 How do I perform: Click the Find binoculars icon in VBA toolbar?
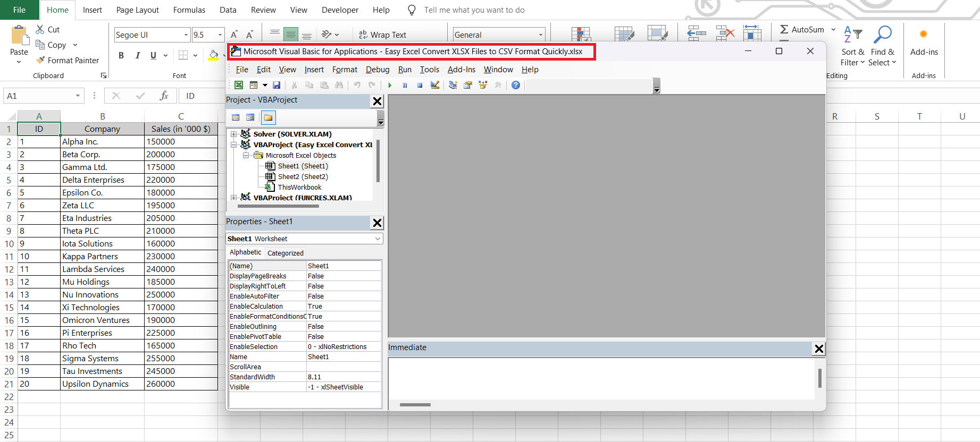[x=339, y=85]
